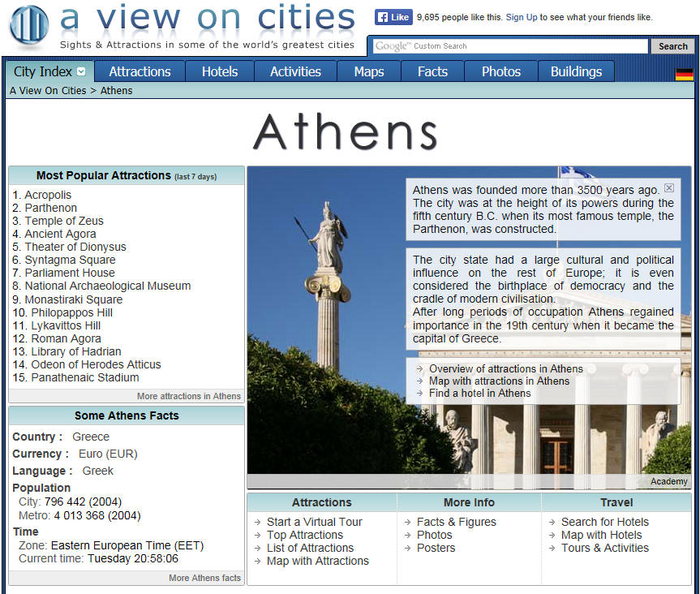Image resolution: width=700 pixels, height=594 pixels.
Task: Select the Eastern European Time (EET) text
Action: [127, 545]
